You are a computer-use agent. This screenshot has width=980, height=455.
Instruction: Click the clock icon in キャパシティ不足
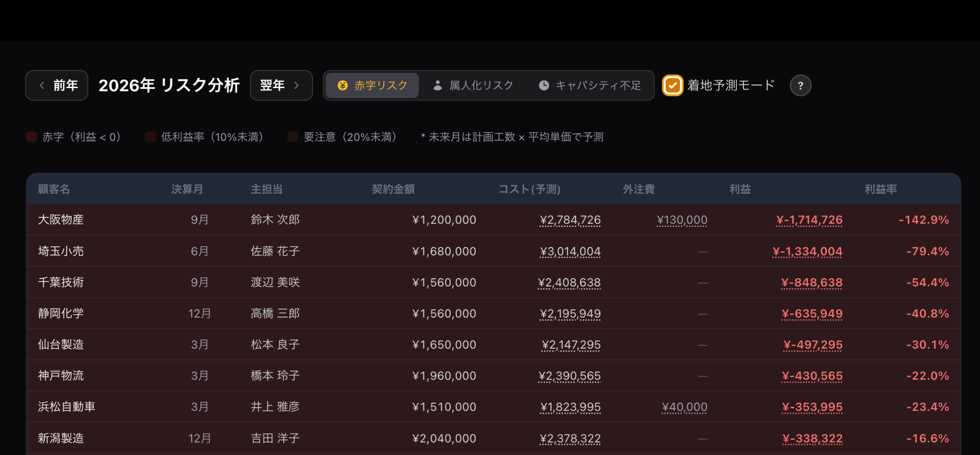point(544,85)
